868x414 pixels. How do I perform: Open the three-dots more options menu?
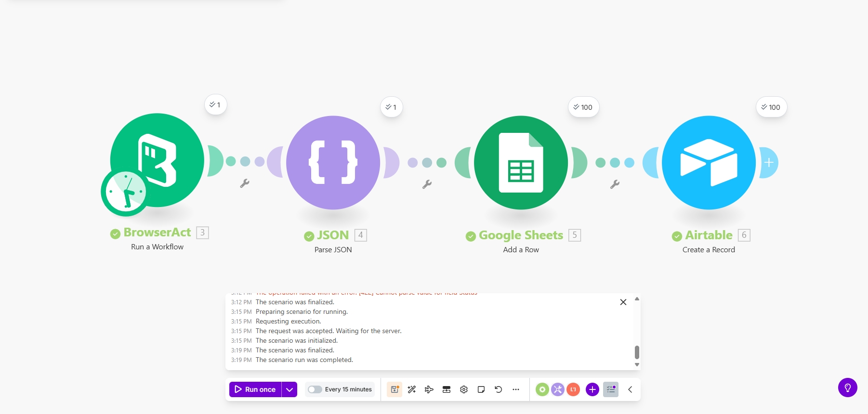[x=516, y=389]
